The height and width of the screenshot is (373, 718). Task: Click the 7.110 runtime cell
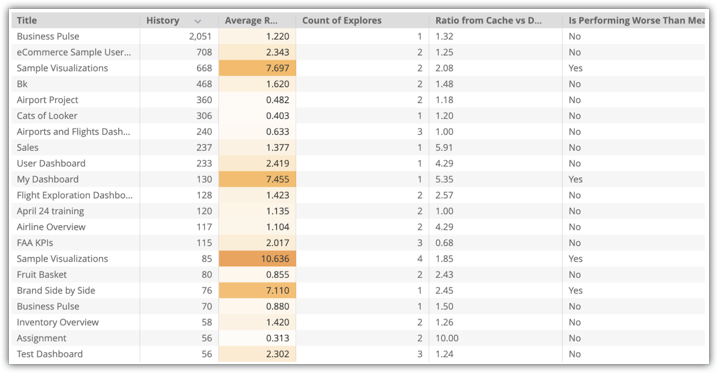pos(257,291)
